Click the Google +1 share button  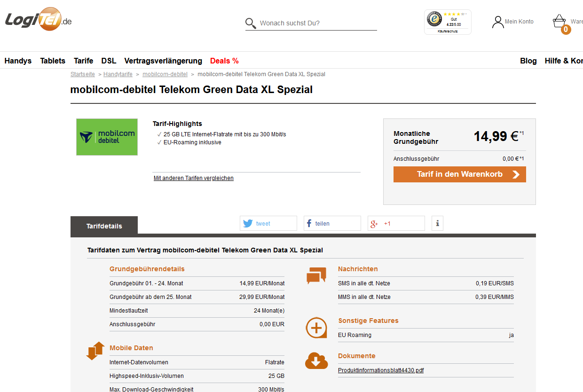point(396,223)
